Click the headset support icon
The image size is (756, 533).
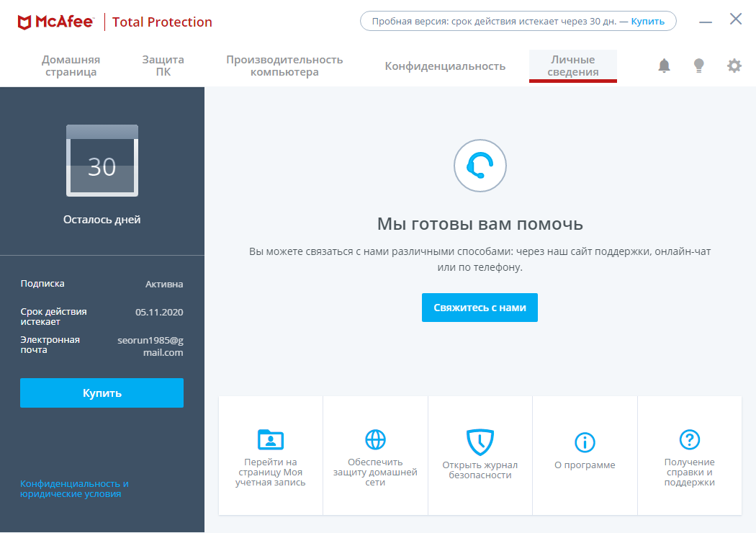[x=480, y=166]
